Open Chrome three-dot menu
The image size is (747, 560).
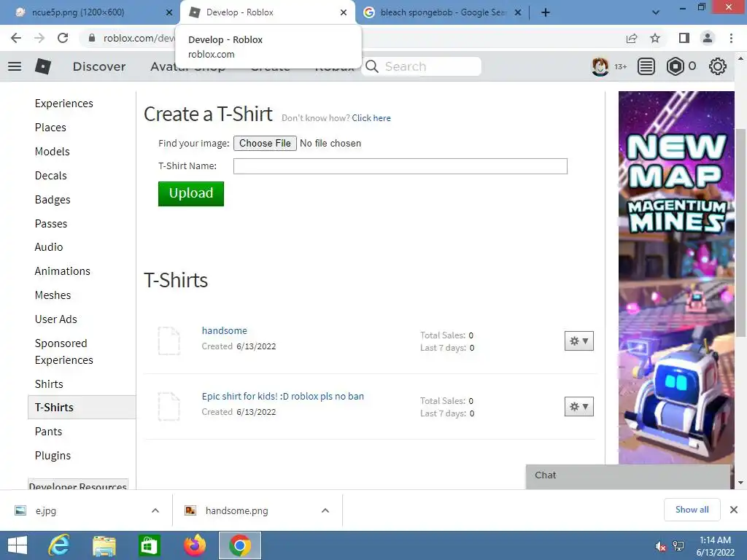pos(731,38)
